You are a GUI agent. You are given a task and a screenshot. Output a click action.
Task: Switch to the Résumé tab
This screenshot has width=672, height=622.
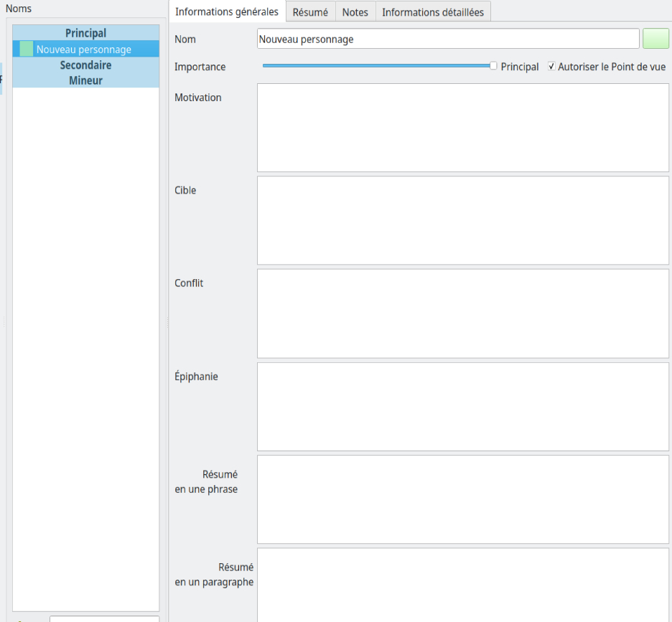point(310,12)
